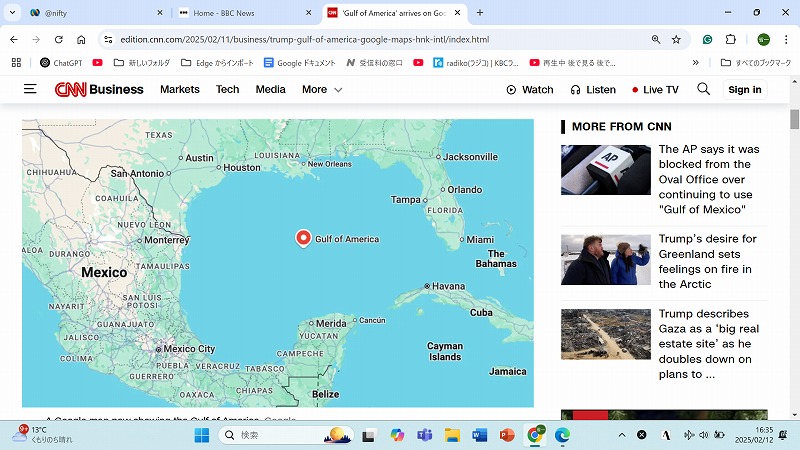Open the 新しいフォルダ bookmark folder
Screen dimensions: 800x450
click(x=141, y=63)
